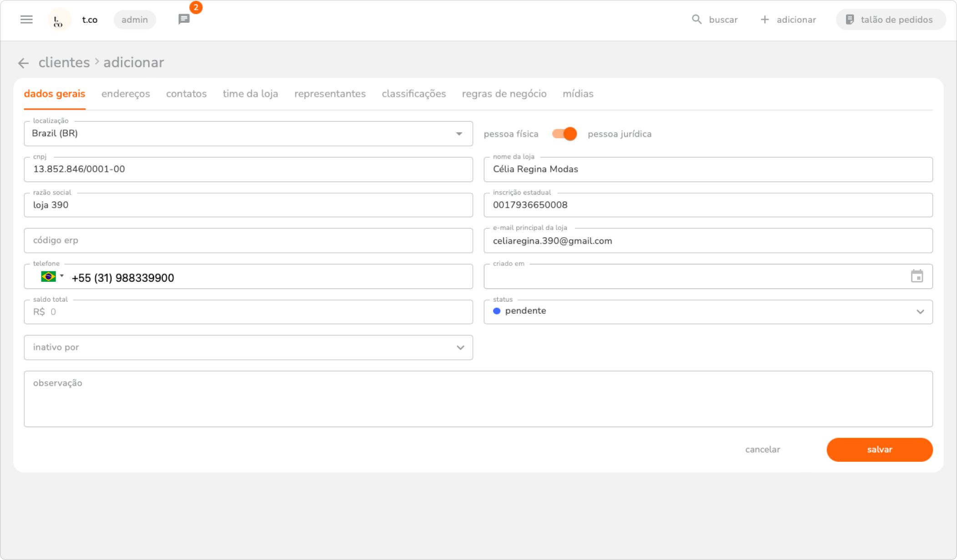Expand the inativo por dropdown
Image resolution: width=957 pixels, height=560 pixels.
pos(460,348)
